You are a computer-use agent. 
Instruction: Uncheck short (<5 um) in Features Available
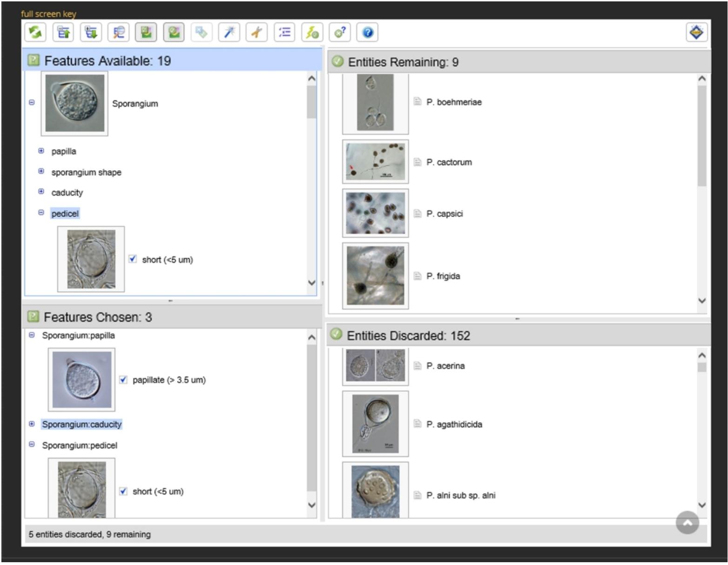click(x=133, y=259)
